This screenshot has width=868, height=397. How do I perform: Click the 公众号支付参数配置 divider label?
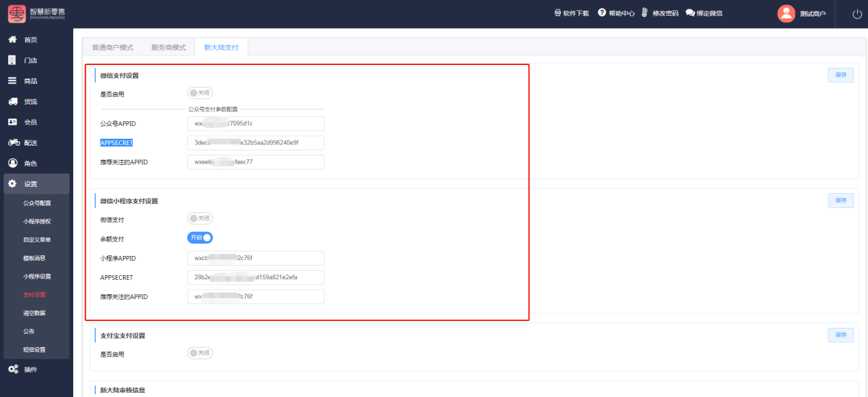(212, 109)
